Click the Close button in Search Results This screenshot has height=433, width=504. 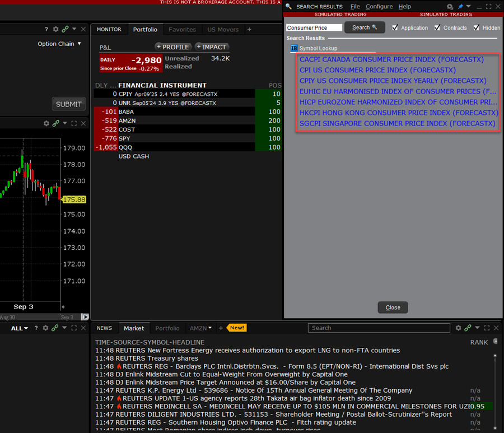point(393,308)
